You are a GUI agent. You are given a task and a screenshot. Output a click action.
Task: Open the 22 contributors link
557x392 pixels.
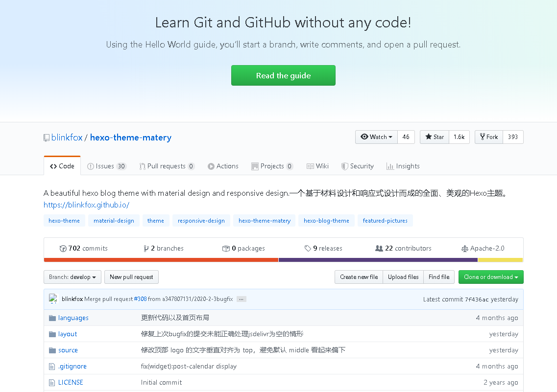pos(403,248)
